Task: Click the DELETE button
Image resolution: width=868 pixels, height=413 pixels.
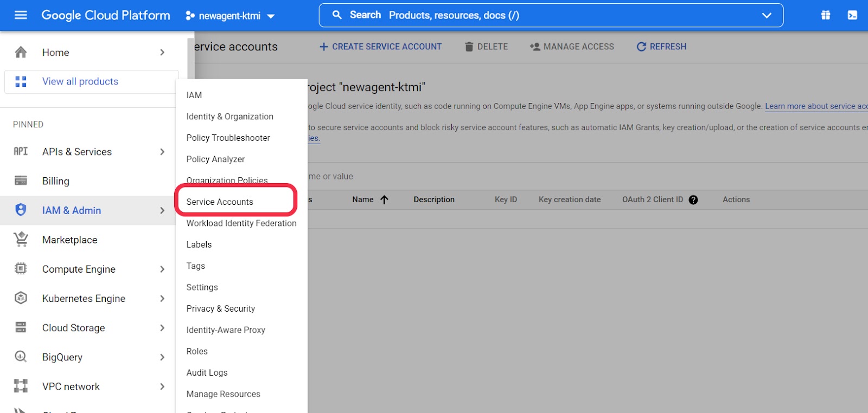Action: click(x=486, y=47)
